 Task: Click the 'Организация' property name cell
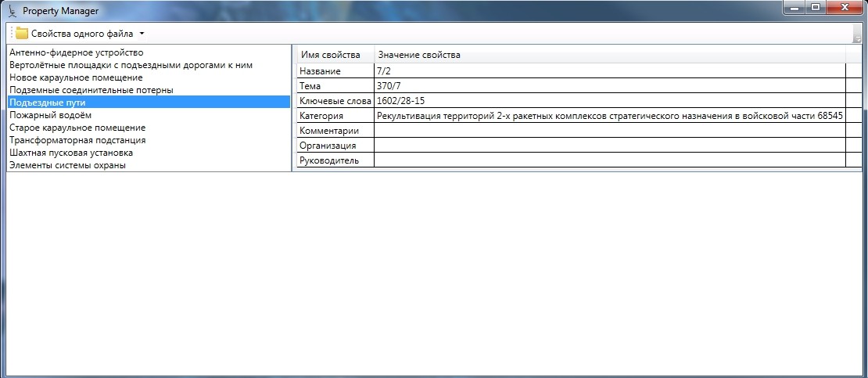335,146
